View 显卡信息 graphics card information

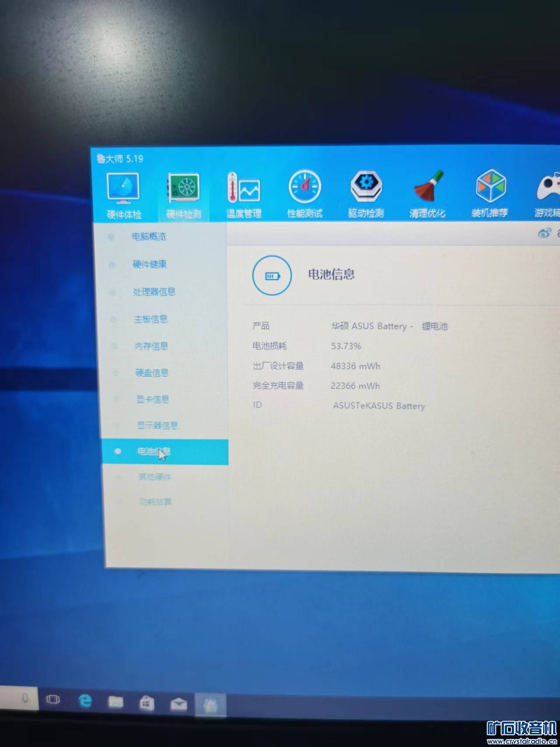pyautogui.click(x=153, y=399)
